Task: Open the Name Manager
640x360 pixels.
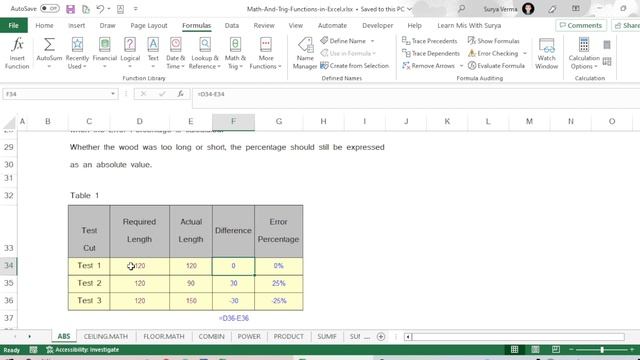Action: pyautogui.click(x=305, y=54)
